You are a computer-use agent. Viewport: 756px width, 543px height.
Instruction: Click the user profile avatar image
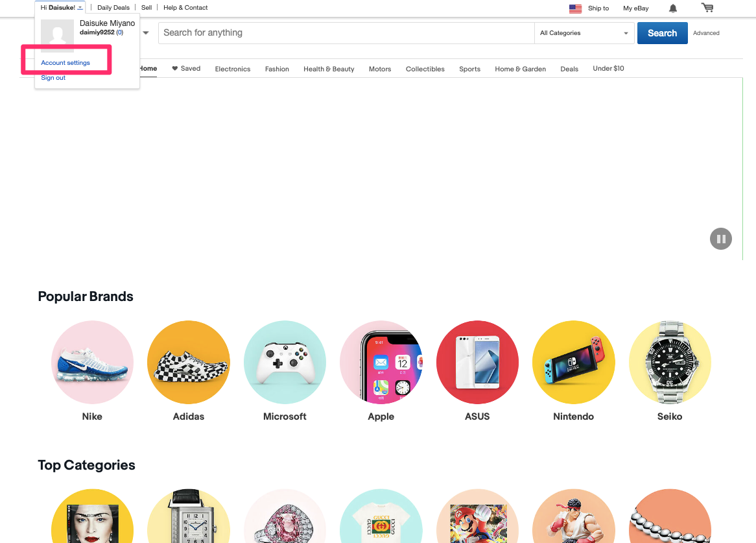point(57,36)
